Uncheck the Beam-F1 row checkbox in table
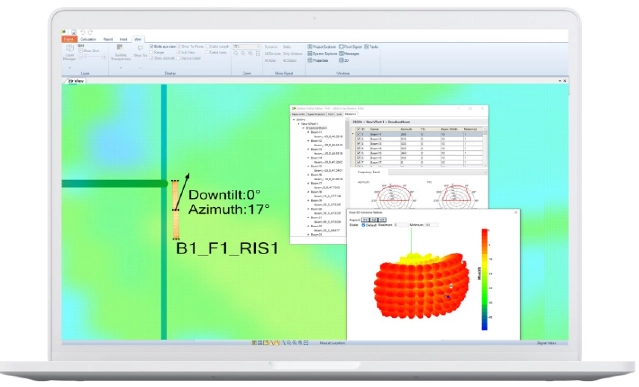Viewport: 639px width, 387px height. point(359,134)
